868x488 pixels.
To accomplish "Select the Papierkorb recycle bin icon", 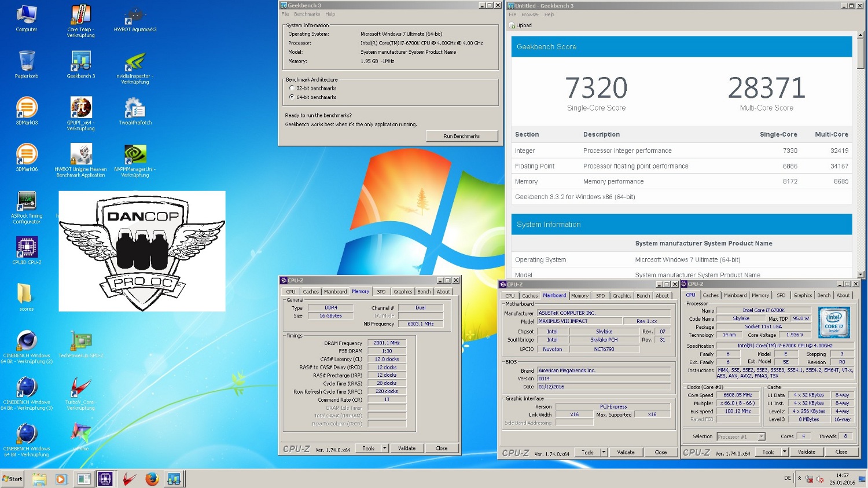I will pos(27,64).
